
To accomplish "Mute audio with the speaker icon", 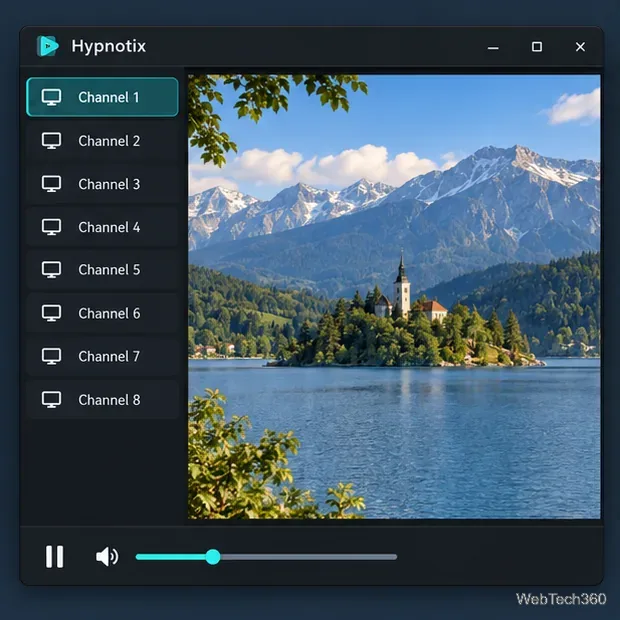I will tap(107, 557).
